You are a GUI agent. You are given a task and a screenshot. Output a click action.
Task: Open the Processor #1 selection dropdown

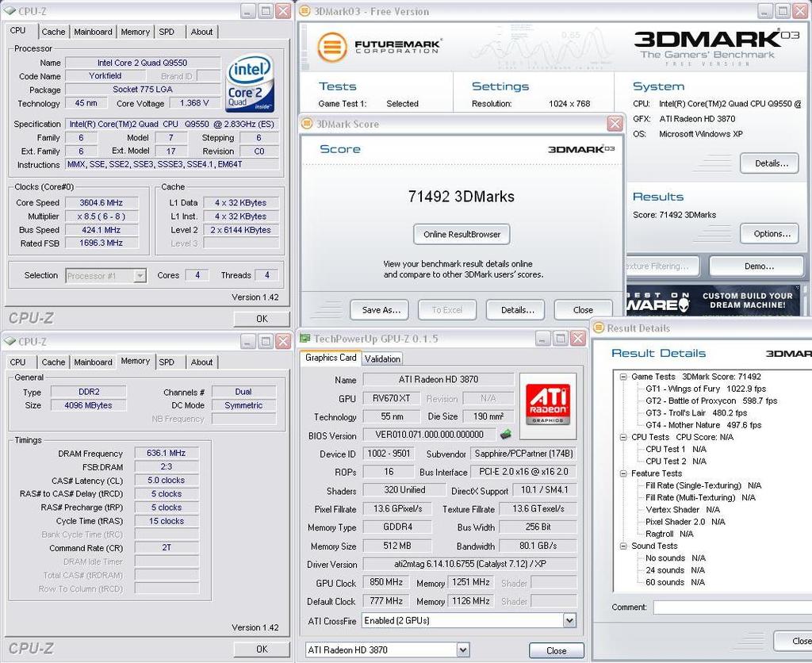140,275
